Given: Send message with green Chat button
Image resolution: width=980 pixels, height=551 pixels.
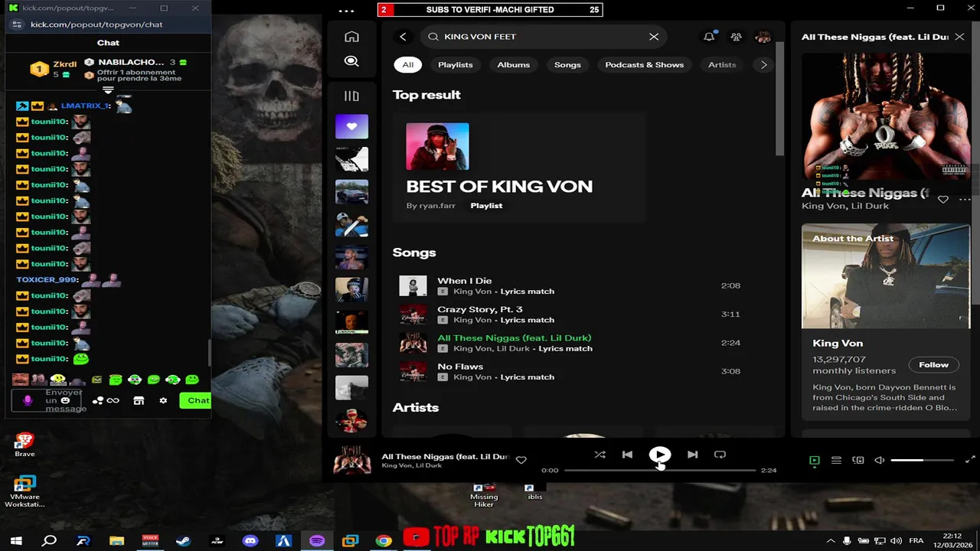Looking at the screenshot, I should (195, 400).
